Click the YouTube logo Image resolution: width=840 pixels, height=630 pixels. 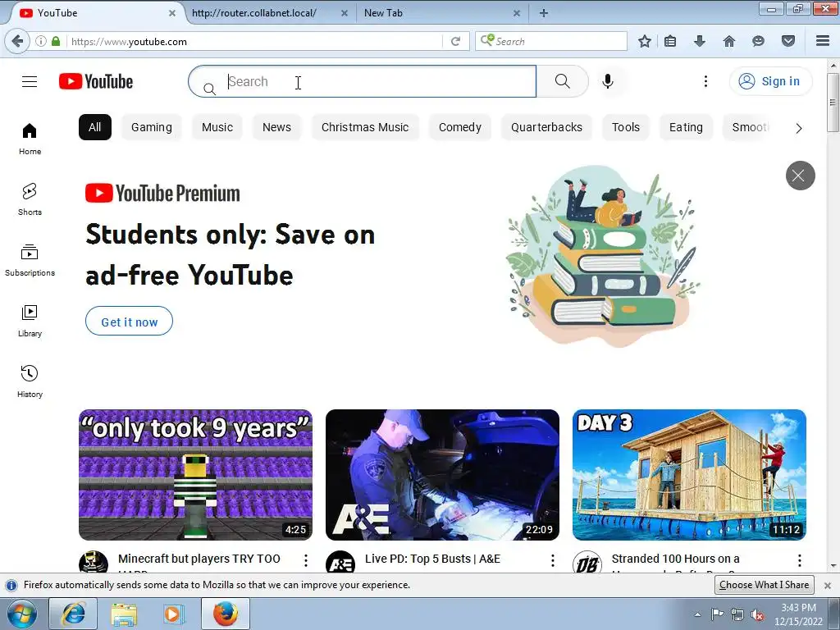point(96,81)
